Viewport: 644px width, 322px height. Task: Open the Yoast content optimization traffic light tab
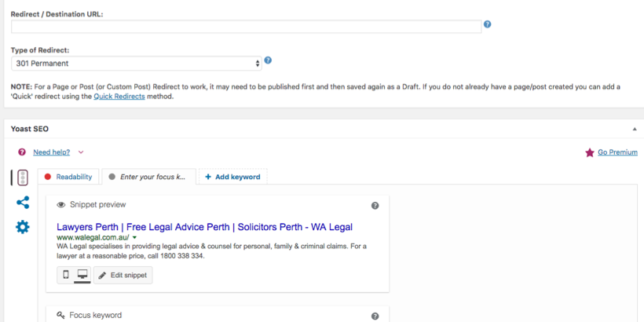tap(22, 177)
